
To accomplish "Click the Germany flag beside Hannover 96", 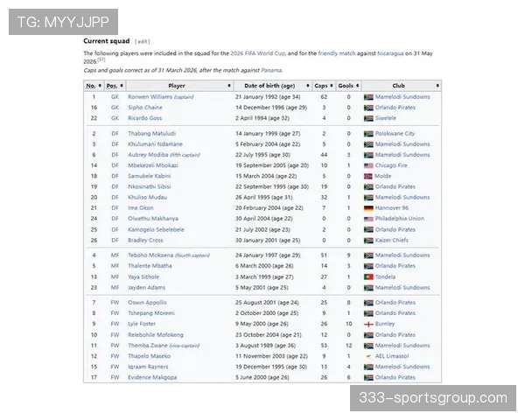I will (368, 208).
